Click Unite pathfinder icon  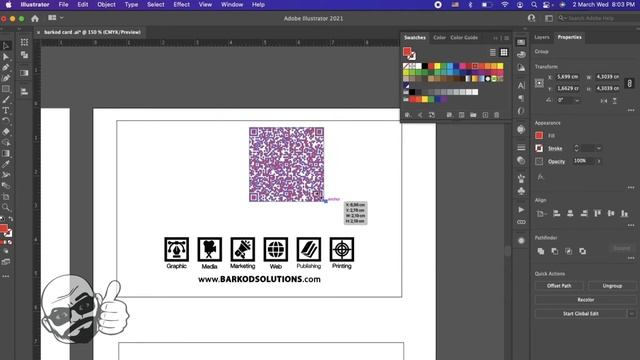[x=541, y=251]
